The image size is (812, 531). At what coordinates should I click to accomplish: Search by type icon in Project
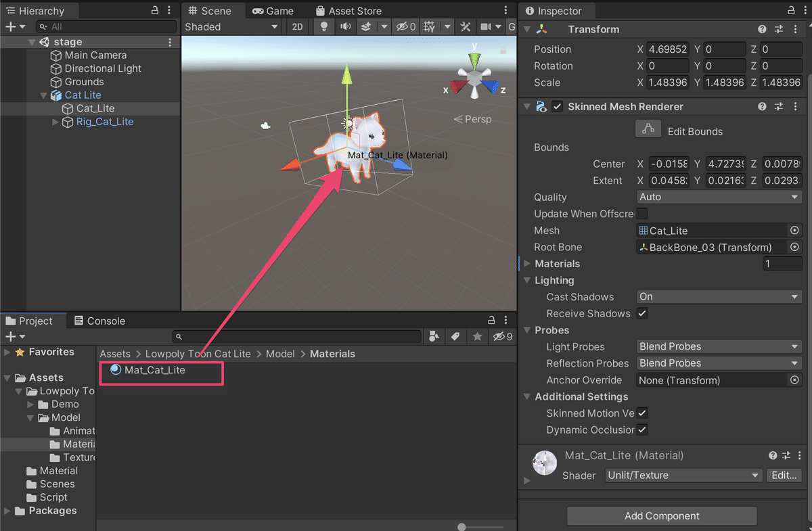click(434, 336)
